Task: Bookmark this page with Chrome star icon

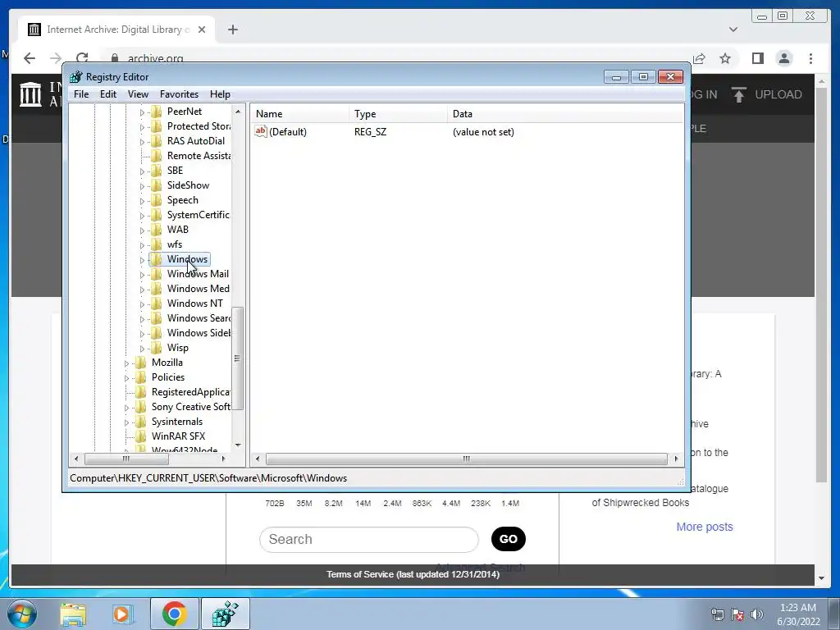Action: click(725, 58)
